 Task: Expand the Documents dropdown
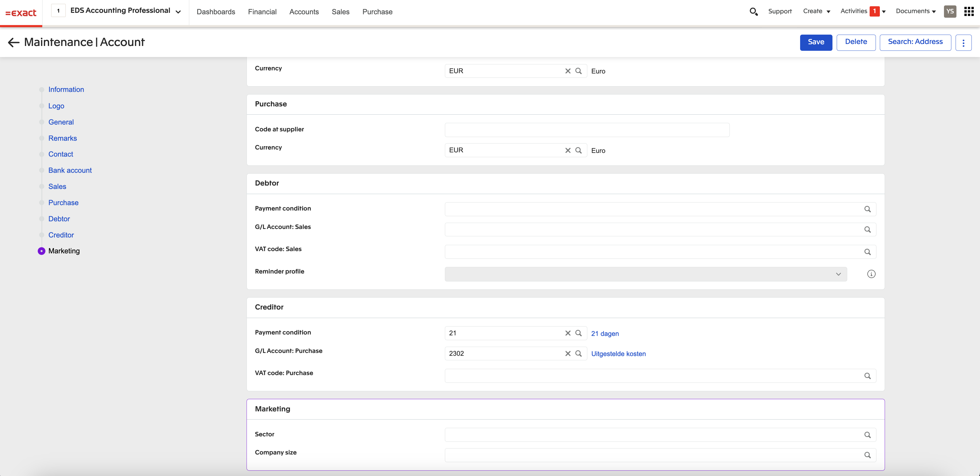[915, 11]
